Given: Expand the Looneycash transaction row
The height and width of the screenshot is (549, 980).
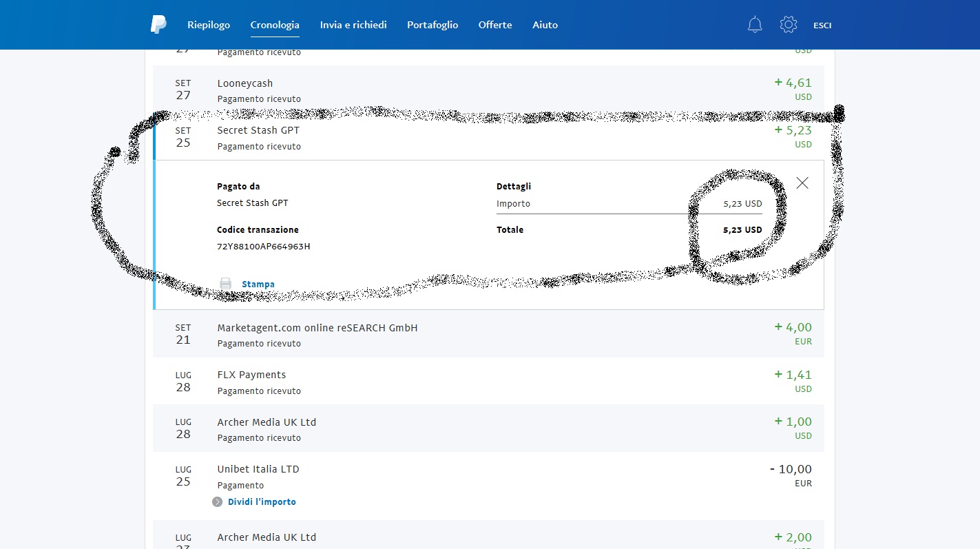Looking at the screenshot, I should [x=488, y=89].
